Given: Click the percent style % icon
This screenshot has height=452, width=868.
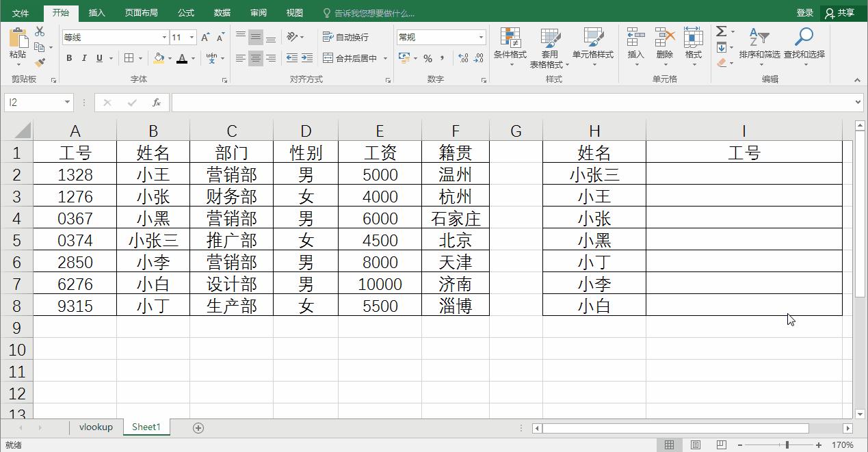Looking at the screenshot, I should [x=428, y=59].
